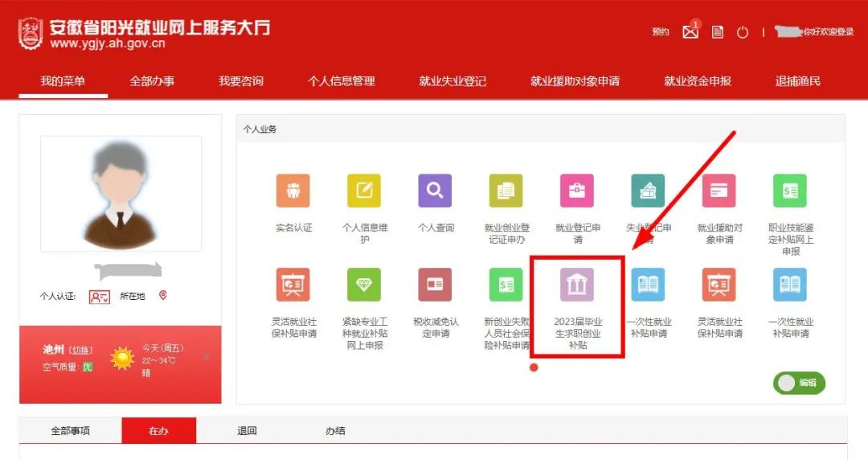Switch to 全部办事 menu
Viewport: 868px width, 460px height.
click(152, 81)
